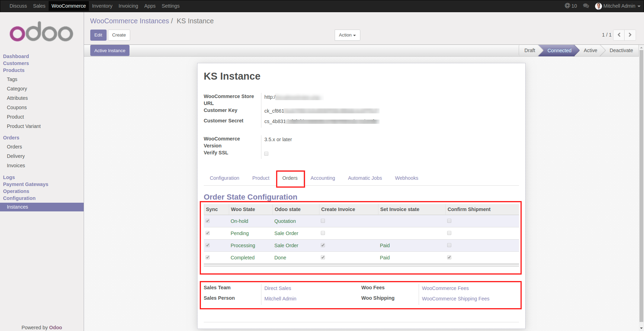The height and width of the screenshot is (331, 644).
Task: Click the Odoo logo in sidebar
Action: point(41,32)
